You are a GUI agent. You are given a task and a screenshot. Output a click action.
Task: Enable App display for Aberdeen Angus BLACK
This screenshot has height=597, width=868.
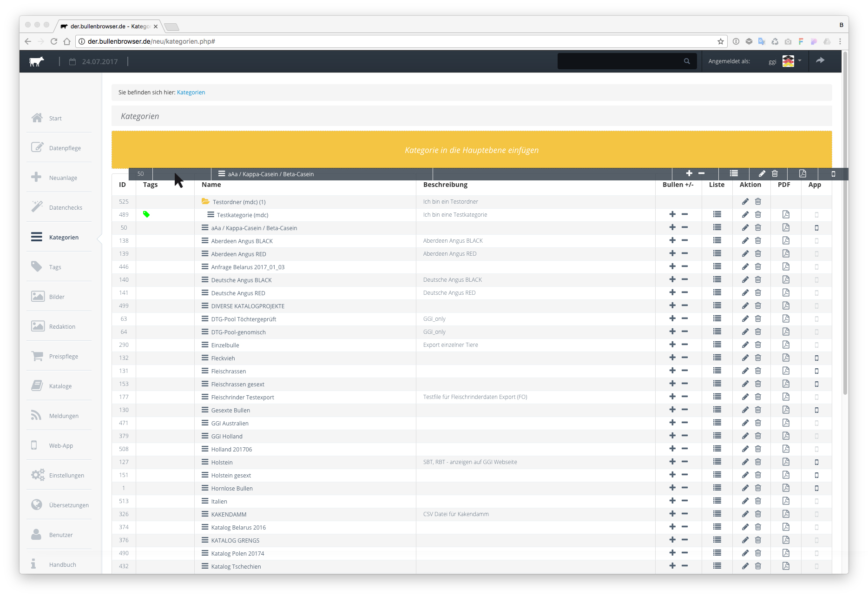tap(816, 241)
